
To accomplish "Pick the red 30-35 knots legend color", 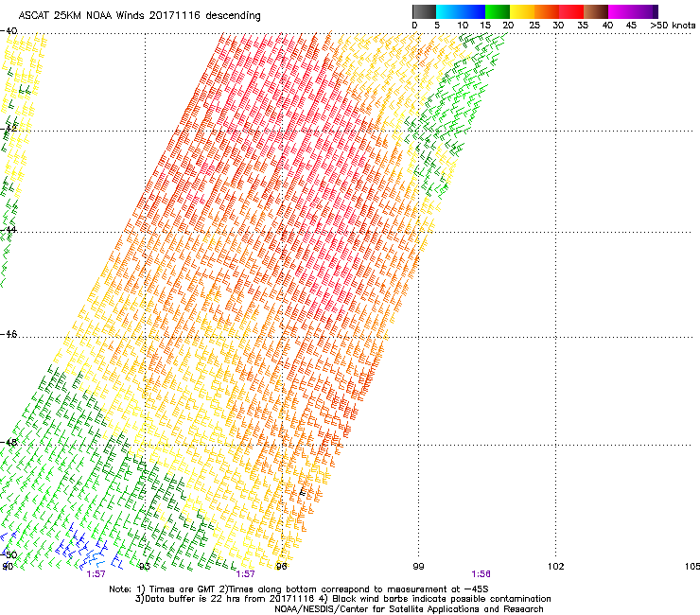I will 571,11.
